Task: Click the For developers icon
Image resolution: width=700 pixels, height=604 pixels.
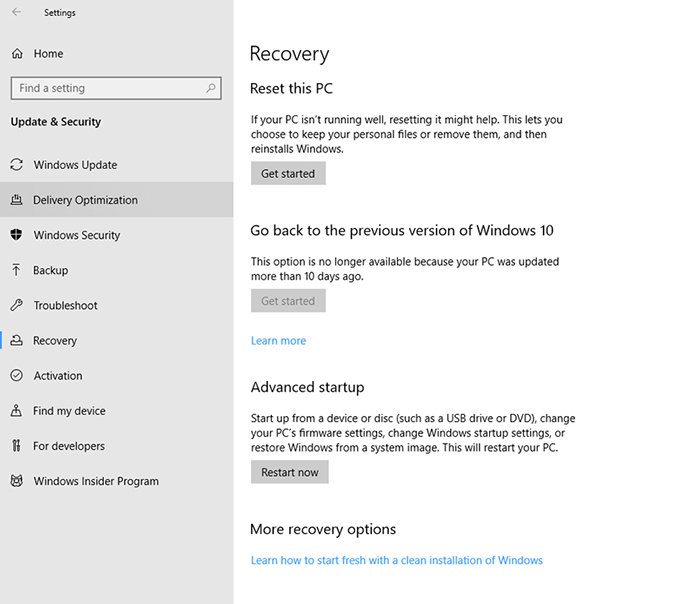Action: (x=16, y=446)
